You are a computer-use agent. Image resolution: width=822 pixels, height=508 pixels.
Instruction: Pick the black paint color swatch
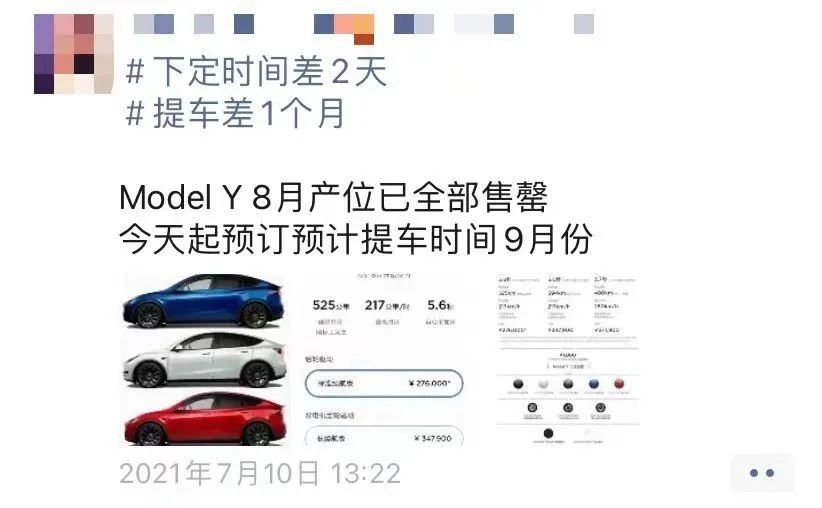[517, 384]
